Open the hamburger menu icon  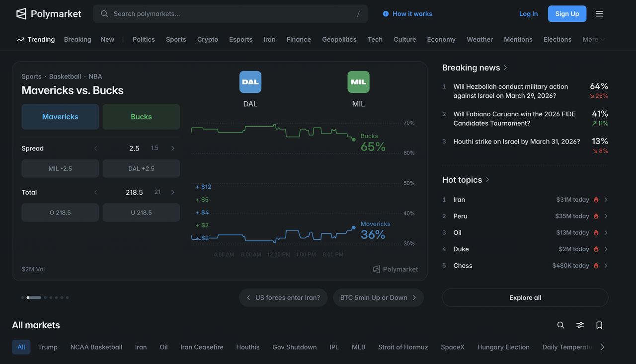(x=599, y=14)
